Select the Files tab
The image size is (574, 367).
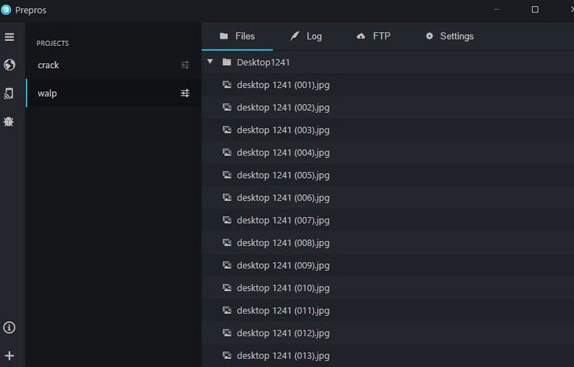(237, 36)
